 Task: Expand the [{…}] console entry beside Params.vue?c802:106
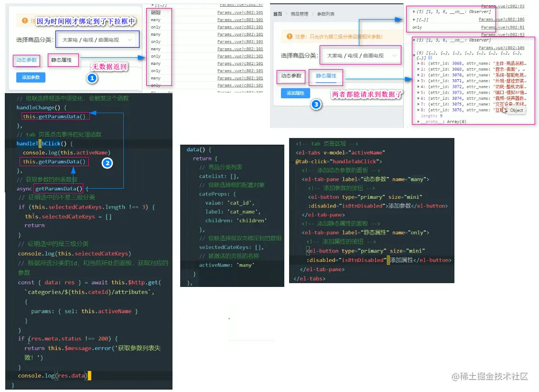414,20
